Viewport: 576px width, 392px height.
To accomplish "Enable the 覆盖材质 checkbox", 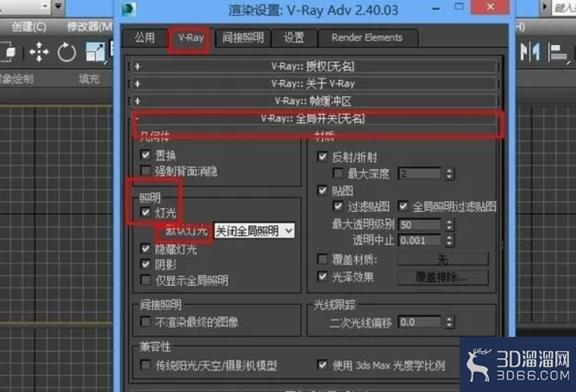I will click(322, 259).
